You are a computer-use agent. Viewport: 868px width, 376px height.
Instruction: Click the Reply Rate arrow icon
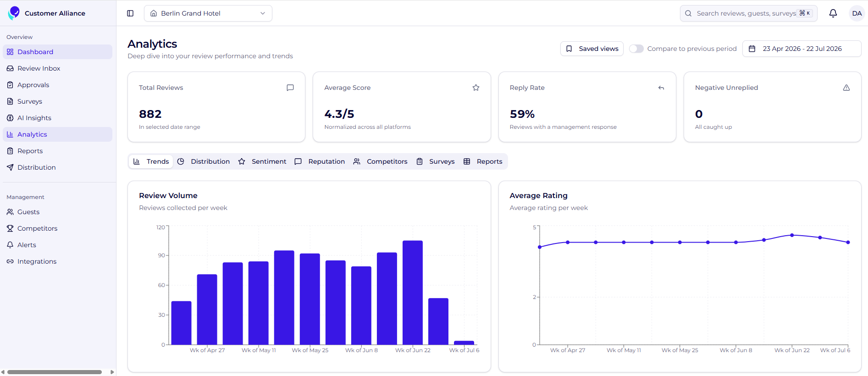click(x=661, y=88)
